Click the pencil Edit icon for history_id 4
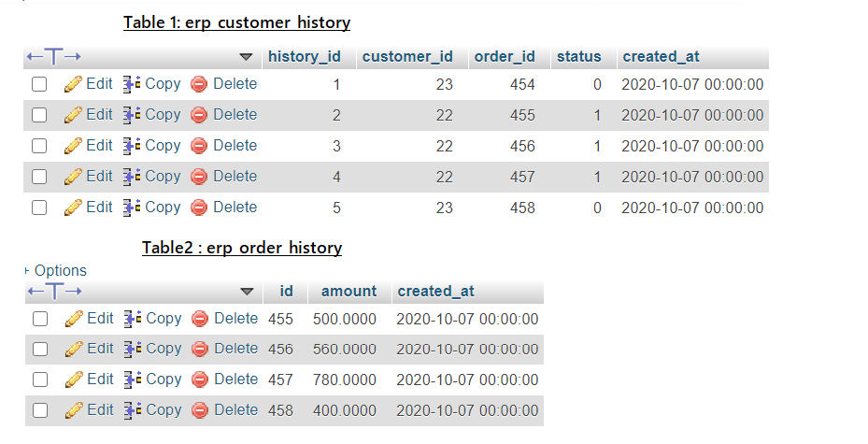The height and width of the screenshot is (444, 868). [x=73, y=177]
